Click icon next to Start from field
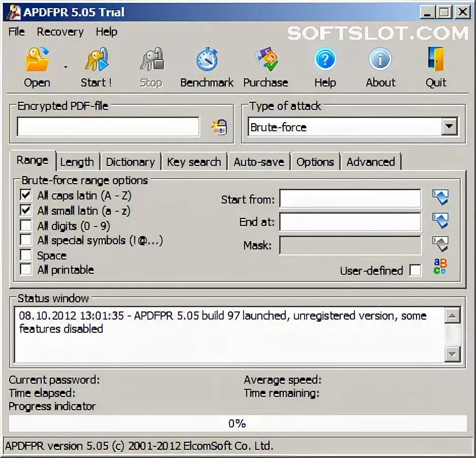The height and width of the screenshot is (458, 476). (x=440, y=198)
